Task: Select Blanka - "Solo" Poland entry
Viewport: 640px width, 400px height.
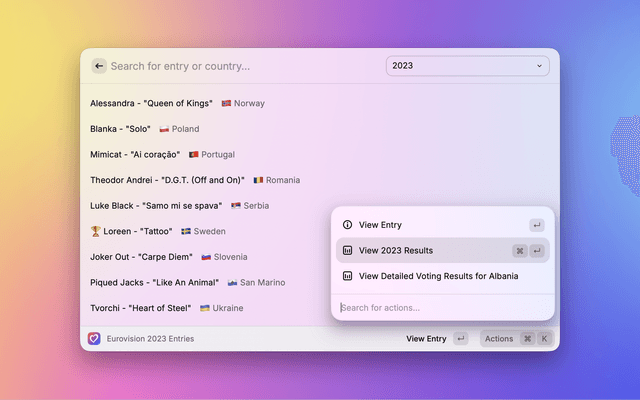Action: click(x=145, y=129)
